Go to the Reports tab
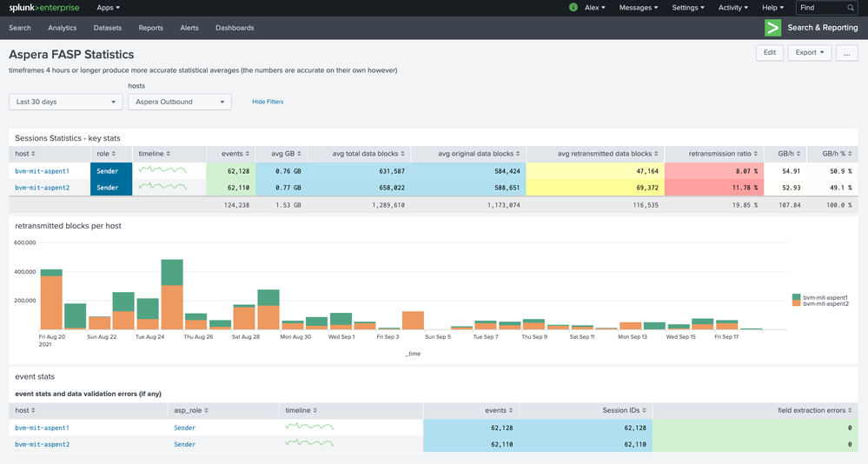The height and width of the screenshot is (464, 868). tap(150, 28)
